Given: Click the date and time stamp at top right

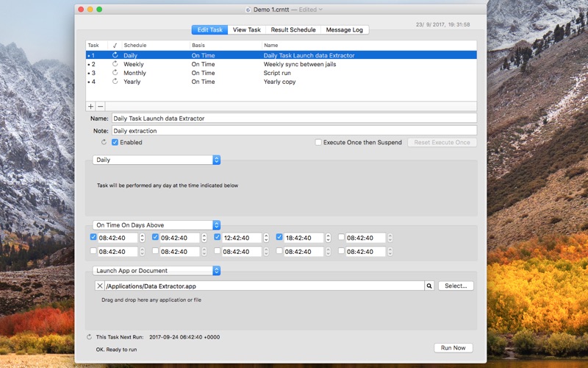Looking at the screenshot, I should (x=442, y=24).
